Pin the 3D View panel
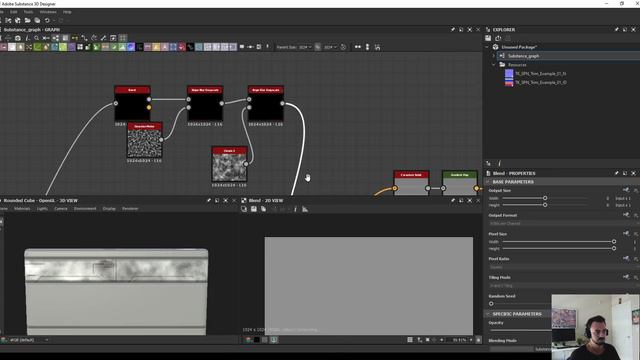Image resolution: width=640 pixels, height=360 pixels. pyautogui.click(x=209, y=200)
